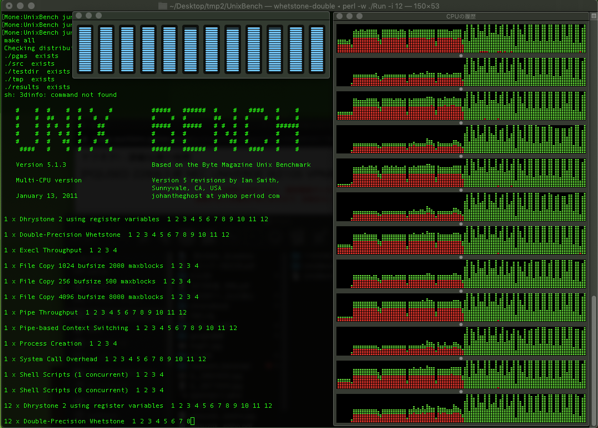Image resolution: width=598 pixels, height=428 pixels.
Task: Minimize the CPU history window
Action: pos(349,16)
